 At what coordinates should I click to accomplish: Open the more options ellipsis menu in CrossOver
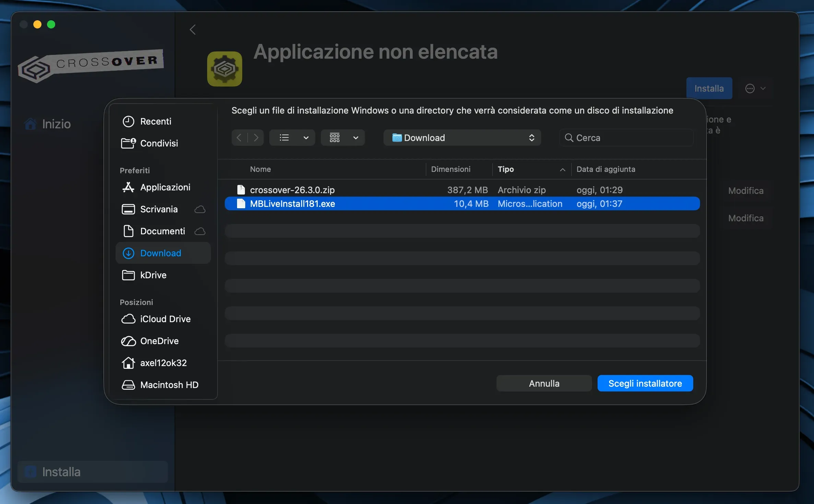coord(755,89)
